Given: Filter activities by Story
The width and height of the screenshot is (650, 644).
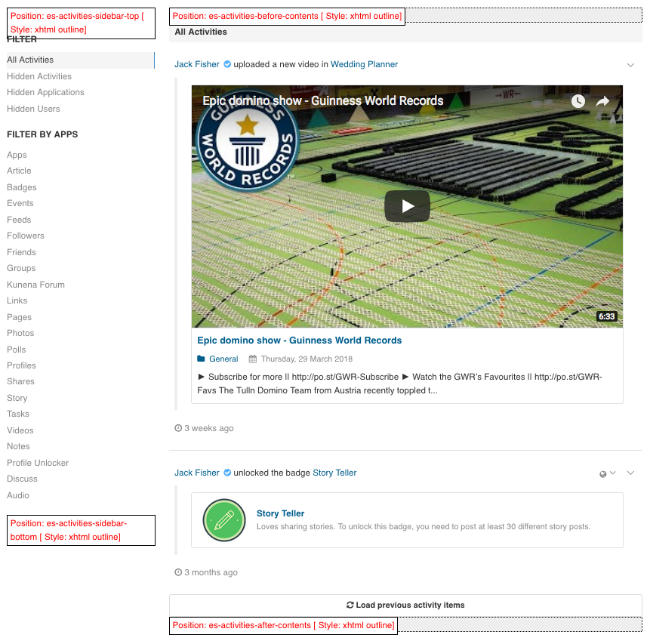Looking at the screenshot, I should point(17,398).
